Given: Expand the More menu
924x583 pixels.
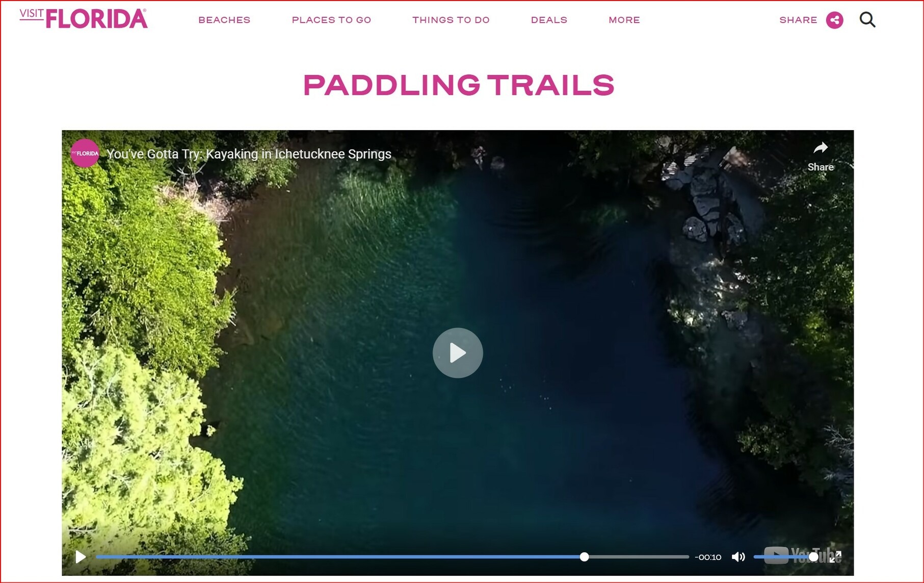Looking at the screenshot, I should (624, 20).
